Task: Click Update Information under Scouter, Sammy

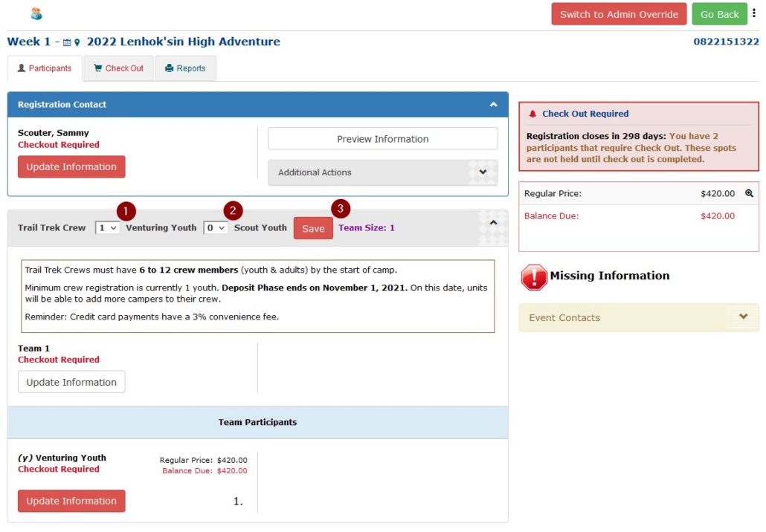Action: click(71, 167)
